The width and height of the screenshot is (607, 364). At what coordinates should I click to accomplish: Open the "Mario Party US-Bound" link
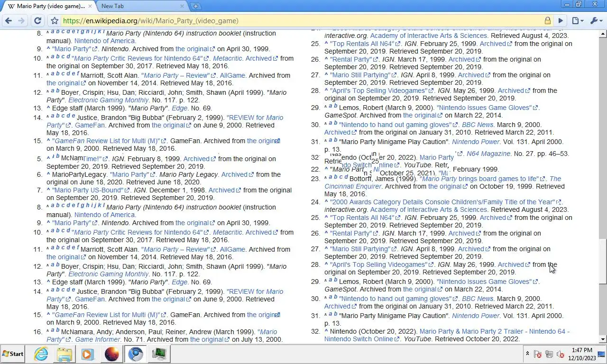[x=88, y=190]
